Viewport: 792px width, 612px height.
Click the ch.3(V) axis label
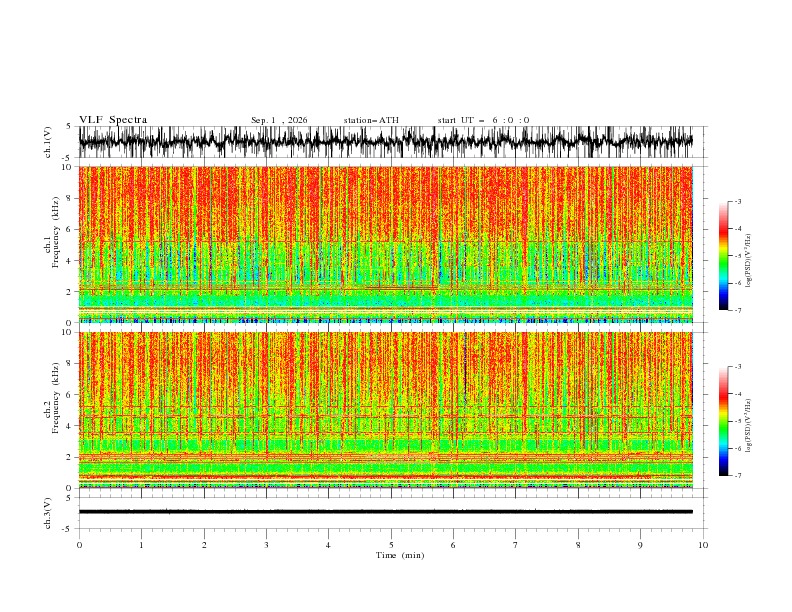tap(48, 513)
